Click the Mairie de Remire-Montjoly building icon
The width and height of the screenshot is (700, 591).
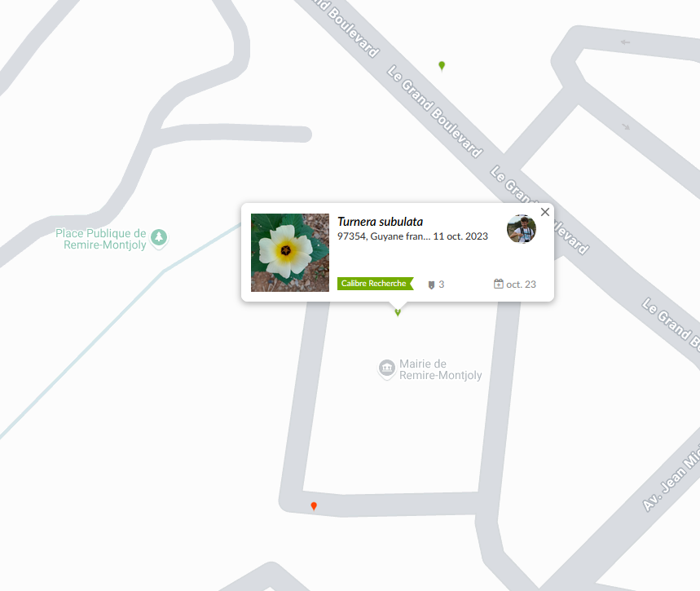(386, 368)
